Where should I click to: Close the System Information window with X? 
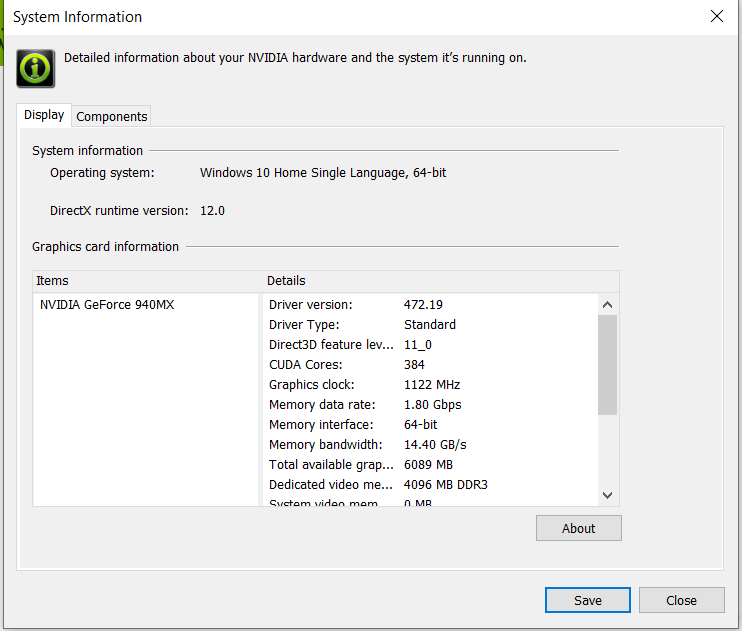pos(716,17)
